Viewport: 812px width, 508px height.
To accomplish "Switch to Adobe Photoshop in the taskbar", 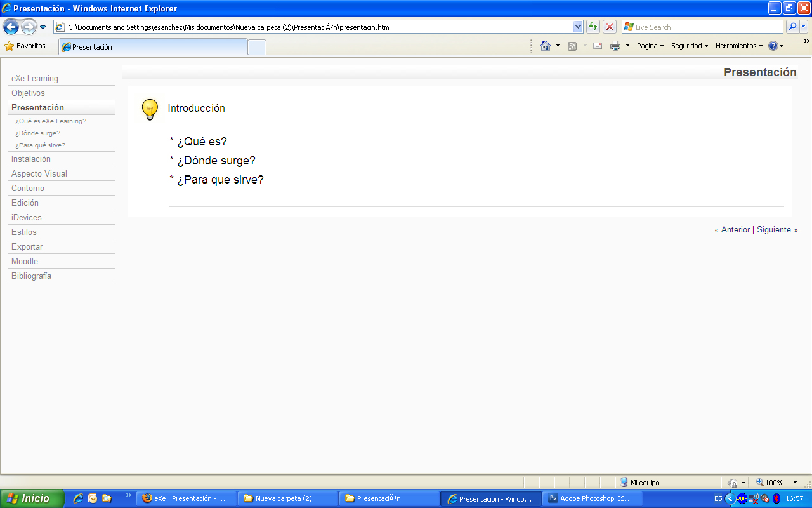I will [x=592, y=498].
